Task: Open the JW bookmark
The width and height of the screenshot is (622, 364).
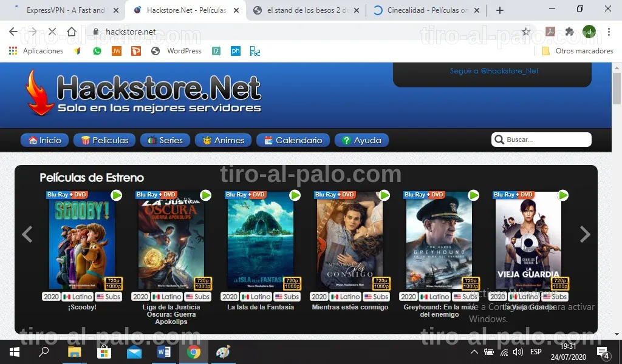Action: pos(116,51)
